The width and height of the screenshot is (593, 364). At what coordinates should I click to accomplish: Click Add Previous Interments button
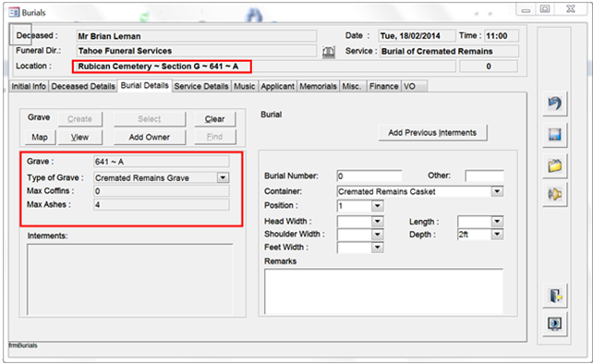[432, 133]
